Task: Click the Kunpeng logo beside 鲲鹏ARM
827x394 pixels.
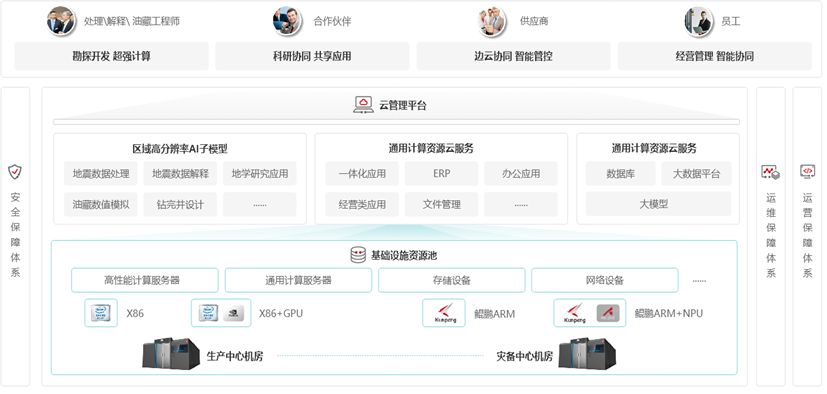Action: click(444, 313)
